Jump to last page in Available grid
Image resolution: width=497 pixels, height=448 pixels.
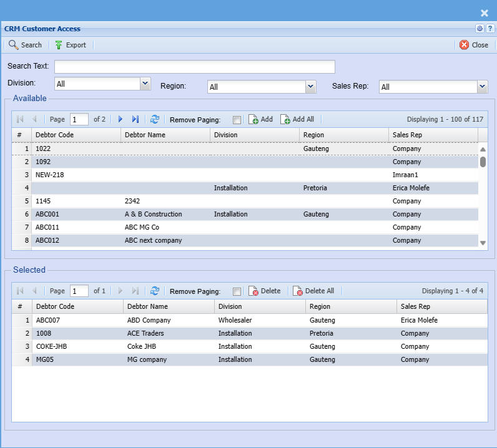tap(135, 119)
